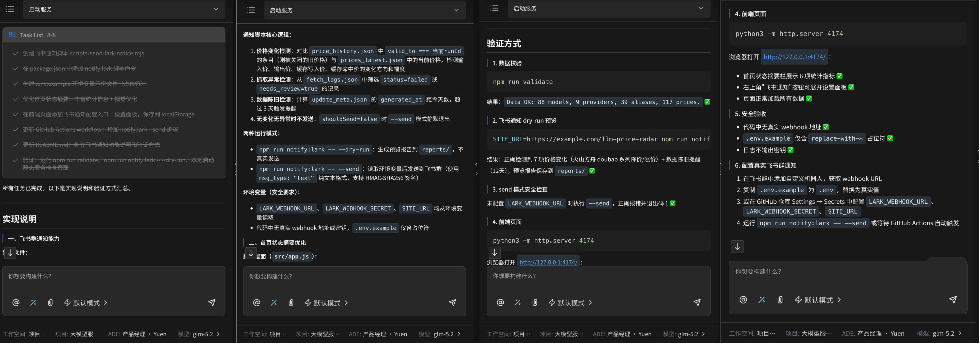
Task: Click the paperclip attach icon in the Task List panel
Action: pyautogui.click(x=50, y=302)
